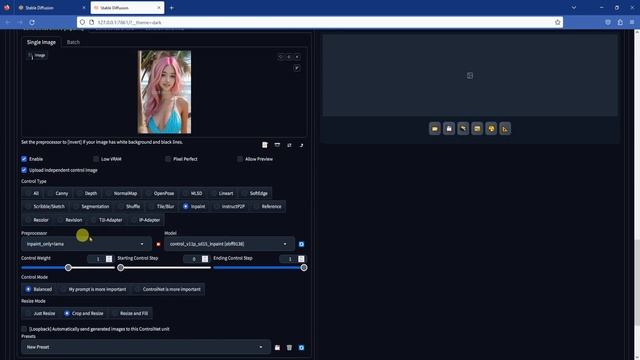Click the save image icon under gallery

click(449, 129)
